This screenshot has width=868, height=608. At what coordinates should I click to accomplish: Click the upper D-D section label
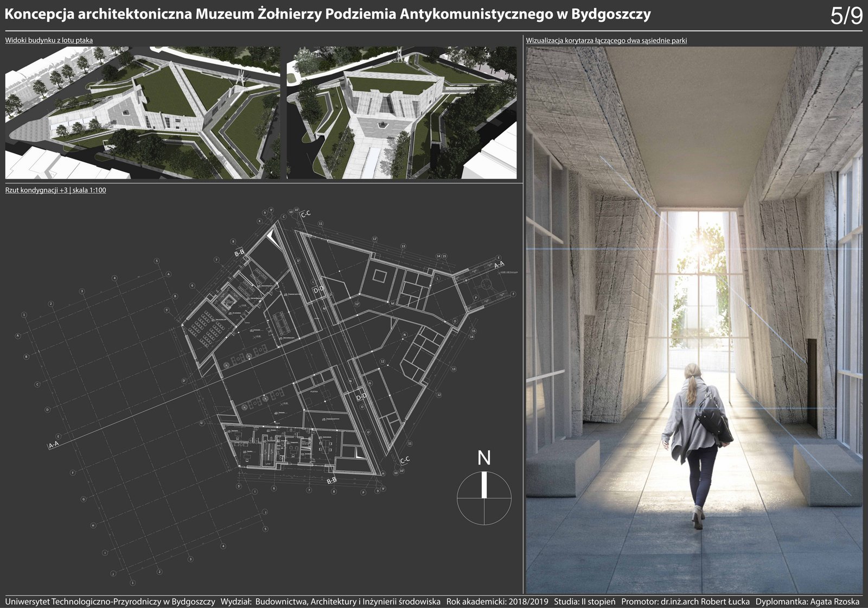point(318,289)
